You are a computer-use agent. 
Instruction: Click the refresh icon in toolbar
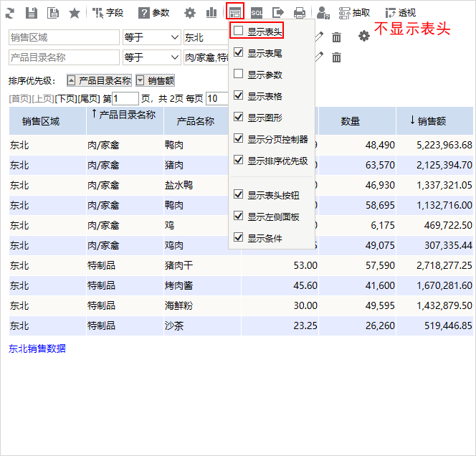click(10, 13)
